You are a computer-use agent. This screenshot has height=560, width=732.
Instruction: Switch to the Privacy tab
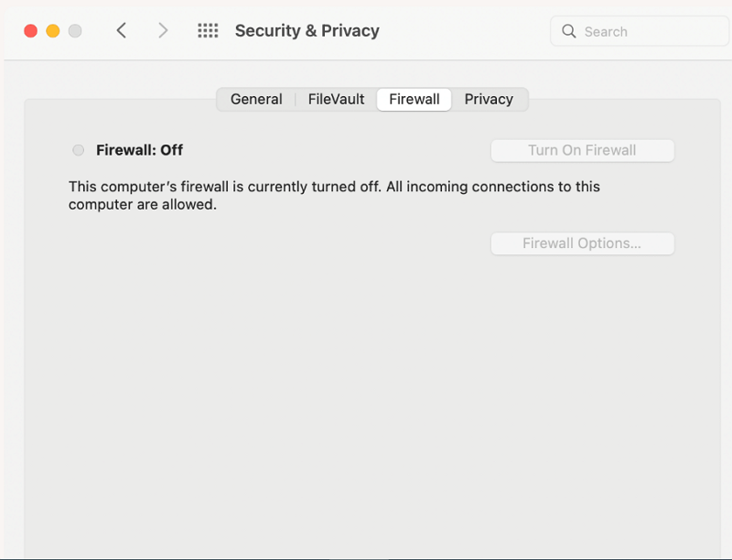click(489, 99)
